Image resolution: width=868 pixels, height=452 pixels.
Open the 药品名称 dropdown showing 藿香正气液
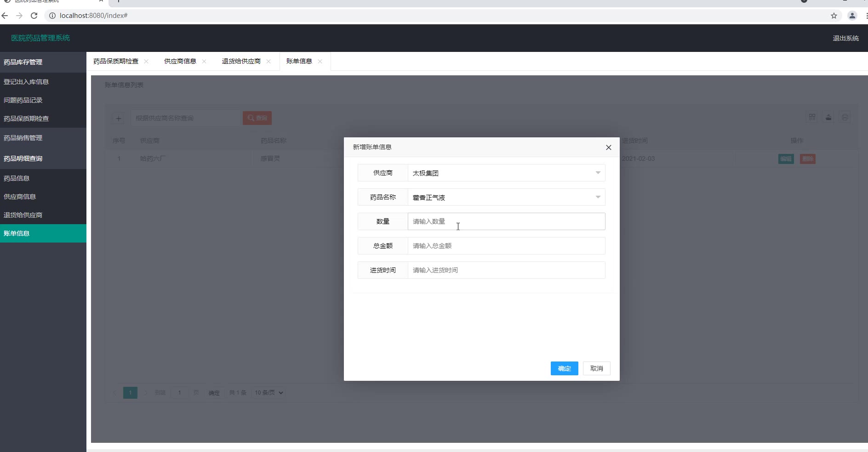click(506, 198)
